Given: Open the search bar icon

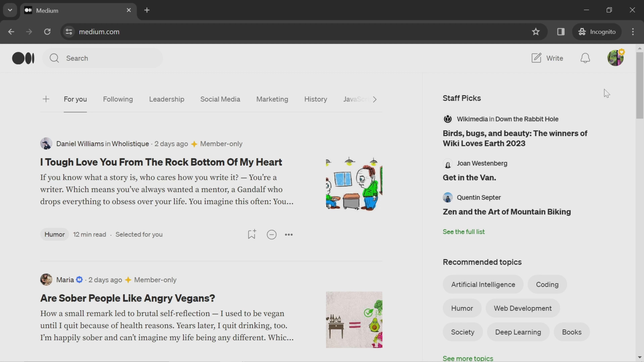Looking at the screenshot, I should pyautogui.click(x=54, y=58).
